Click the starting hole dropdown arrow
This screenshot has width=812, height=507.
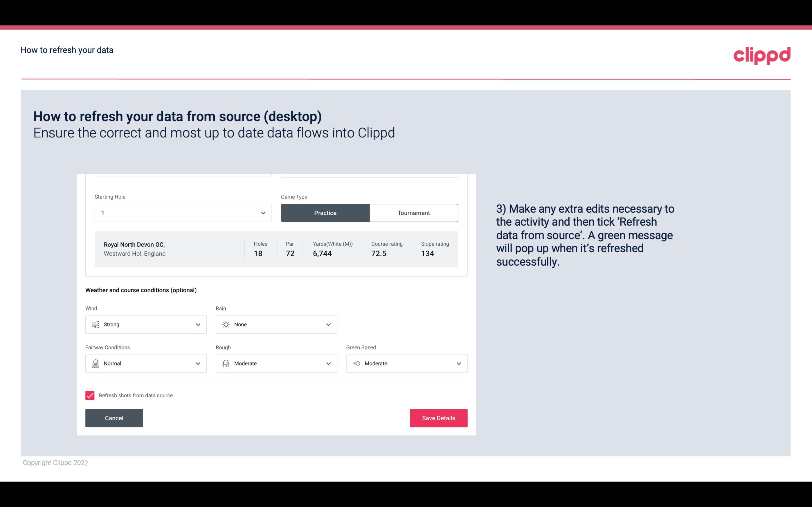[262, 213]
